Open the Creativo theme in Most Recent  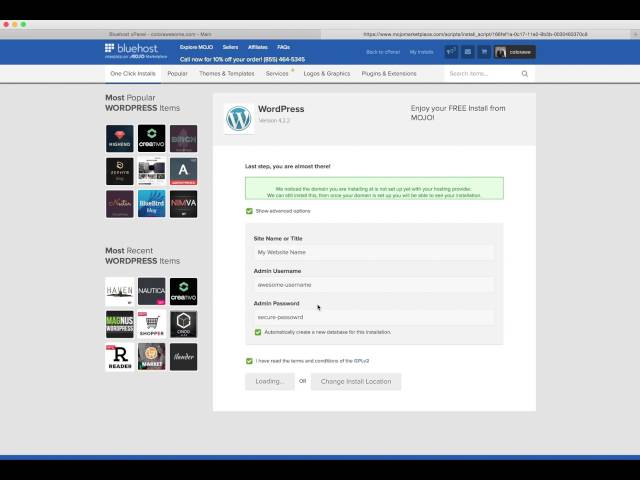(x=184, y=291)
